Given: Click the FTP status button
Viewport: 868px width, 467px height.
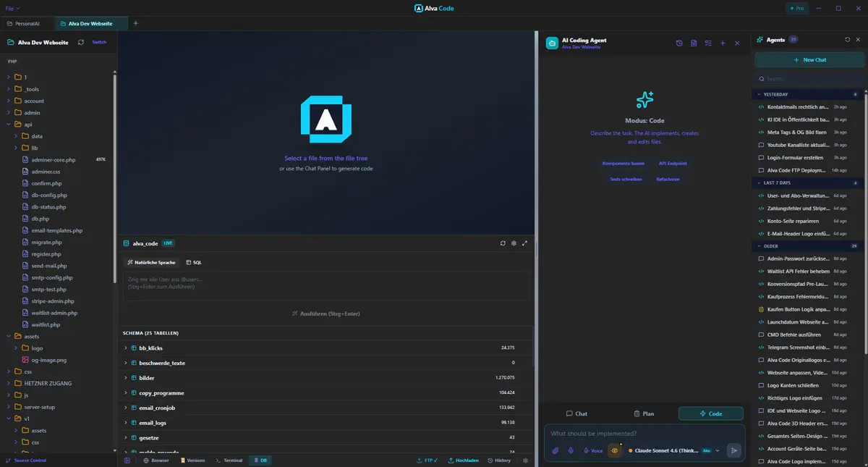Looking at the screenshot, I should (x=427, y=460).
